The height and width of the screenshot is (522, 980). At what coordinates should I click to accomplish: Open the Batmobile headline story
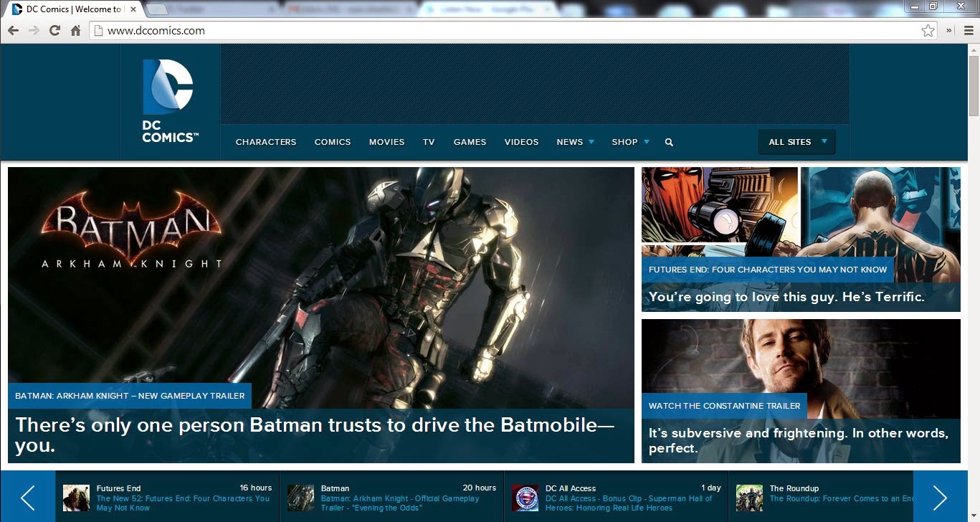pyautogui.click(x=315, y=435)
